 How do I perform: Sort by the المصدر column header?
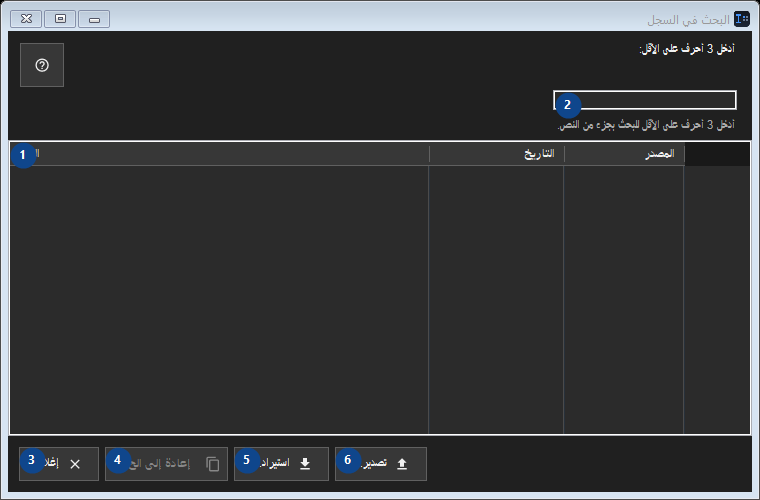click(x=624, y=154)
